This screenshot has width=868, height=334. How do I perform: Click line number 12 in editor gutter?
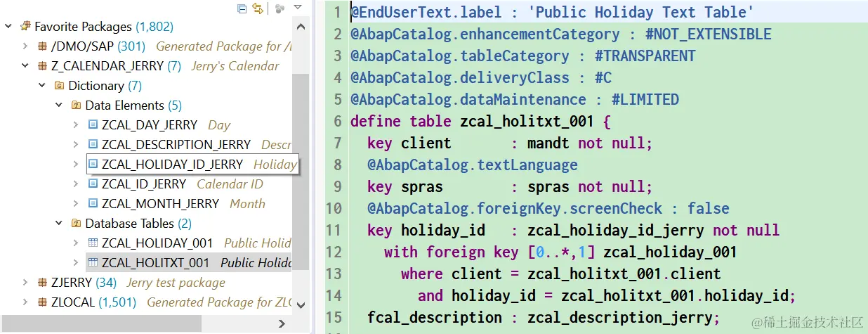(x=333, y=252)
